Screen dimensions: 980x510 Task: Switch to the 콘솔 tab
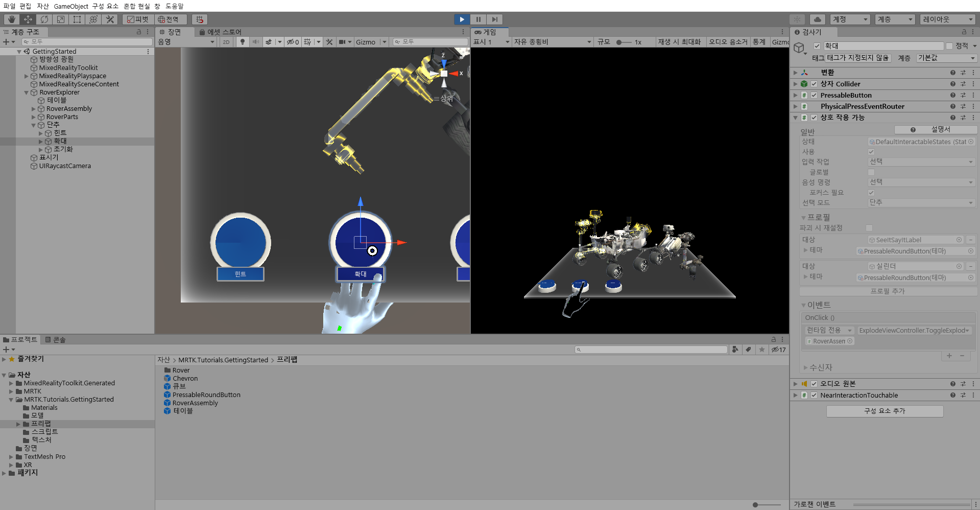pos(55,339)
